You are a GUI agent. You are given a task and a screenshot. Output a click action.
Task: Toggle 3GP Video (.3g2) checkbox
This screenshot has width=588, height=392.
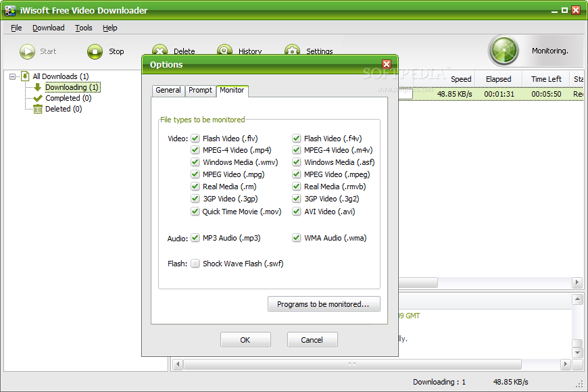(296, 199)
